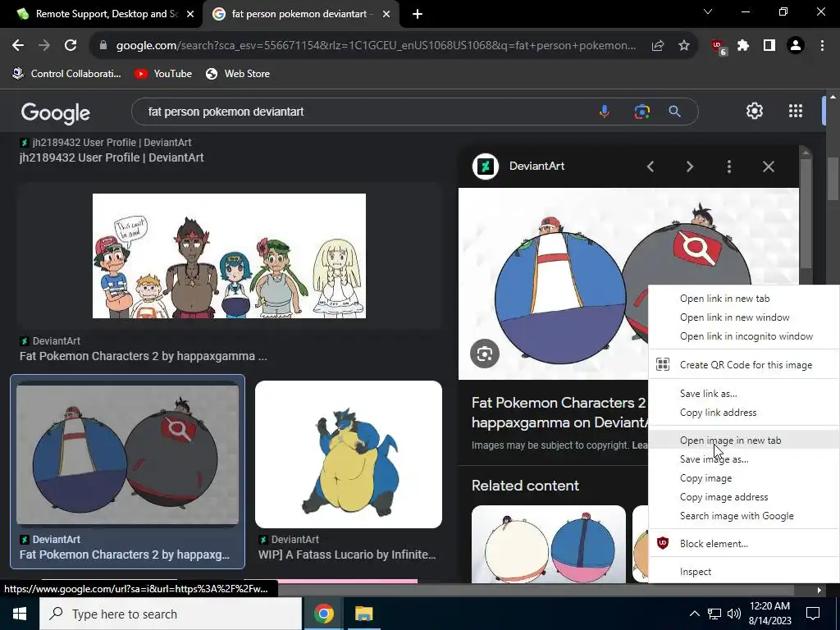Image resolution: width=840 pixels, height=630 pixels.
Task: Select Save link as...
Action: point(743,393)
